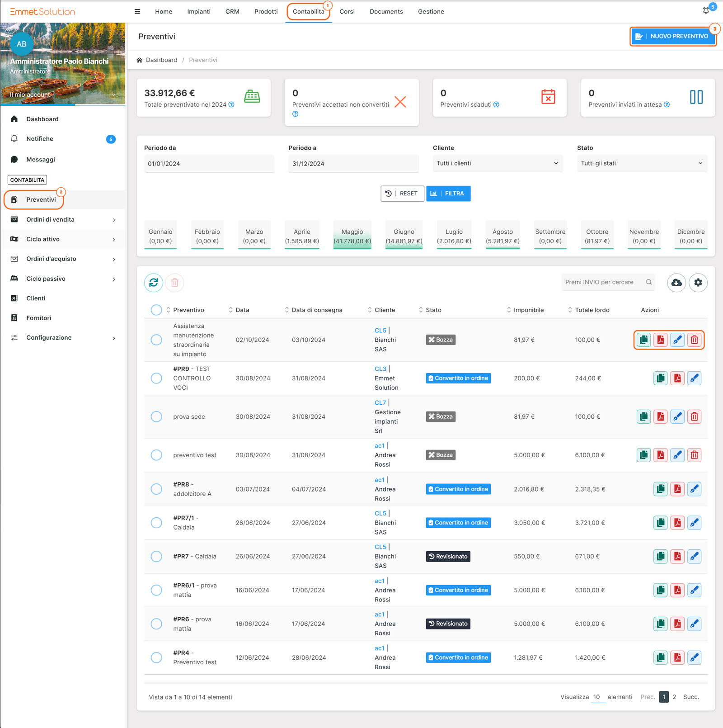Tick the select-all checkbox in table header
Image resolution: width=723 pixels, height=728 pixels.
156,310
